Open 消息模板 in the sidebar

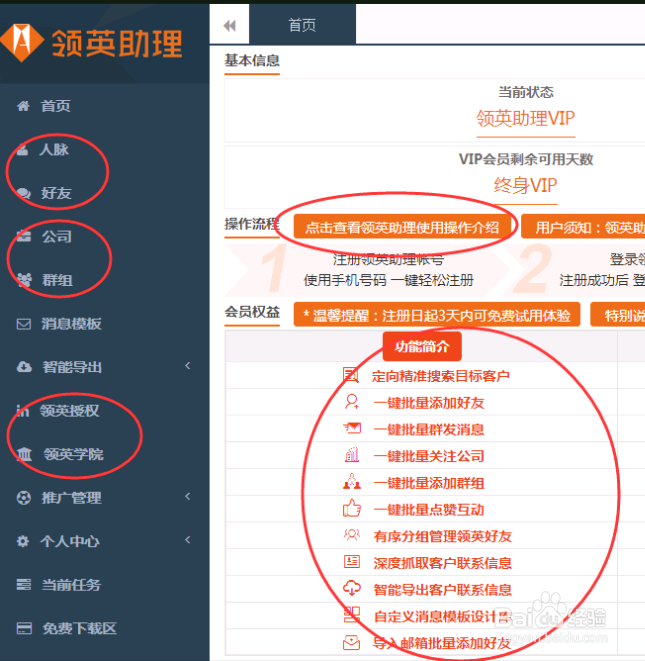(71, 324)
